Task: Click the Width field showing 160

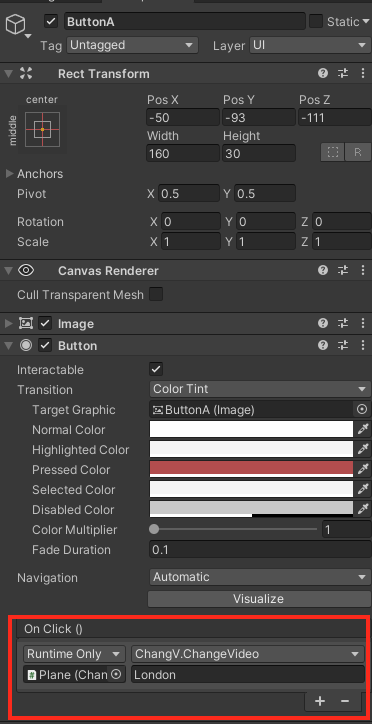Action: [x=182, y=153]
